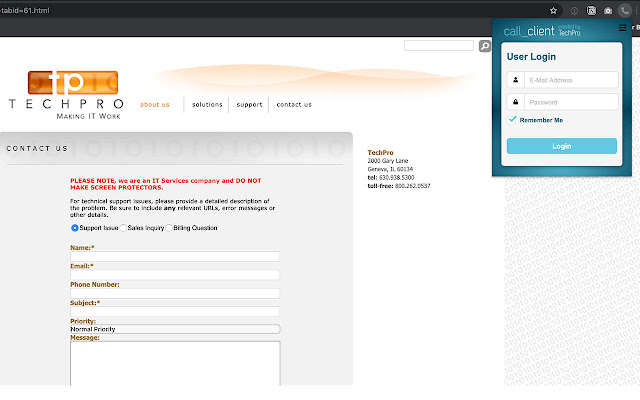Click the Password field
This screenshot has width=640, height=400.
(571, 102)
